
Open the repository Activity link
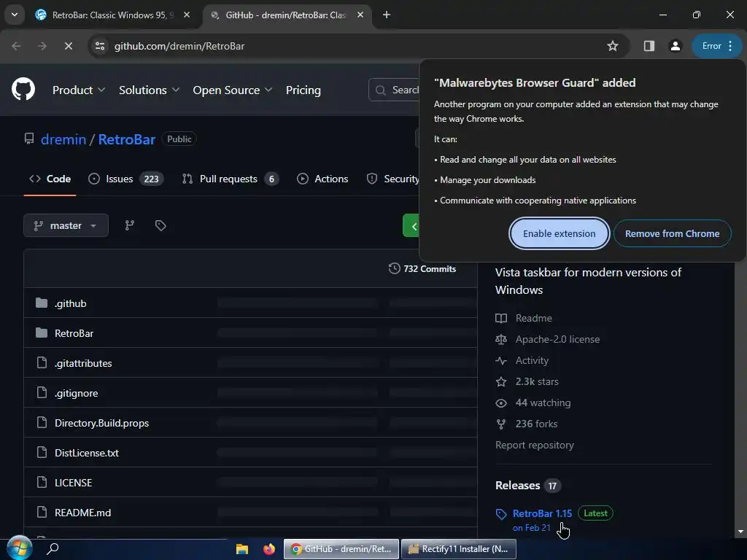pyautogui.click(x=522, y=360)
